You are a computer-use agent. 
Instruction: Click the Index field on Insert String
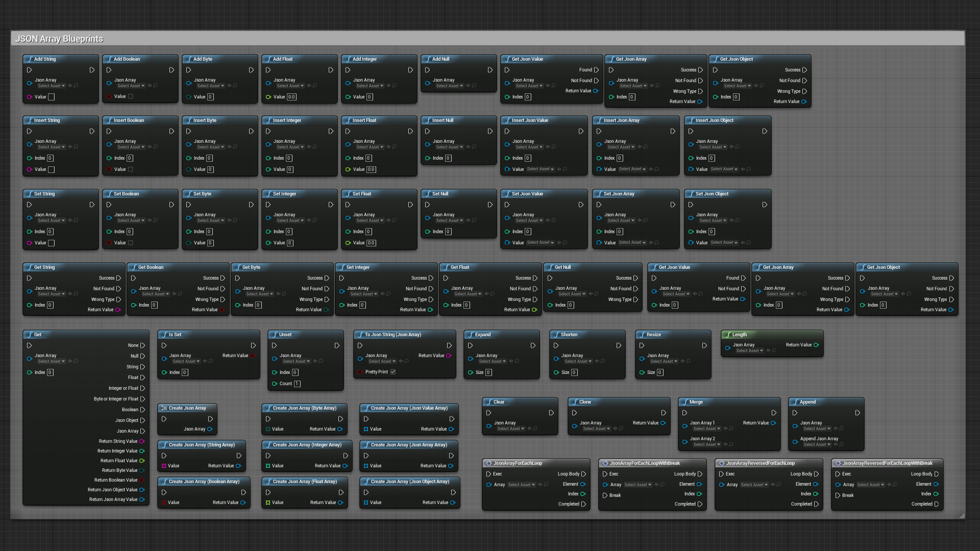50,158
